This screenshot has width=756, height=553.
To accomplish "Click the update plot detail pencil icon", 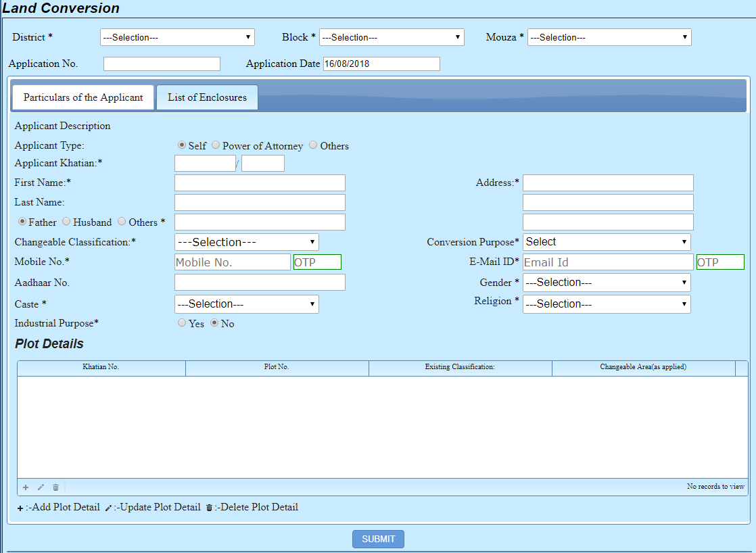I will pos(41,487).
